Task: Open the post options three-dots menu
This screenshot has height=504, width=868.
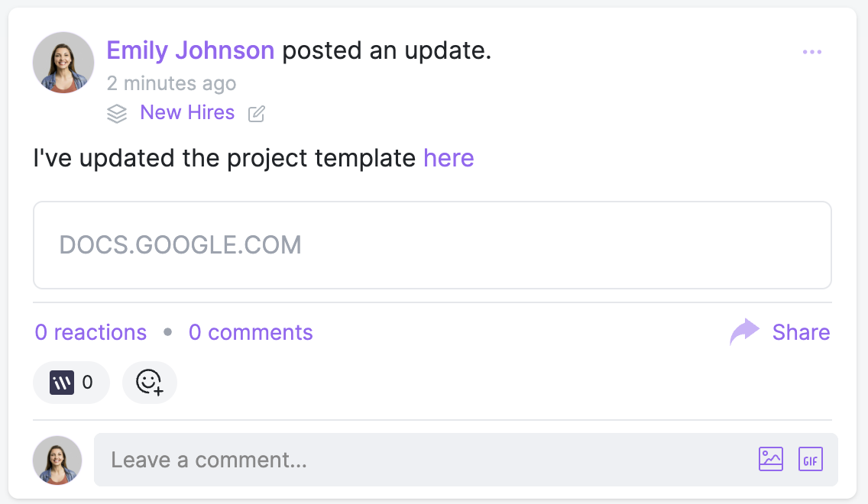Action: (x=811, y=52)
